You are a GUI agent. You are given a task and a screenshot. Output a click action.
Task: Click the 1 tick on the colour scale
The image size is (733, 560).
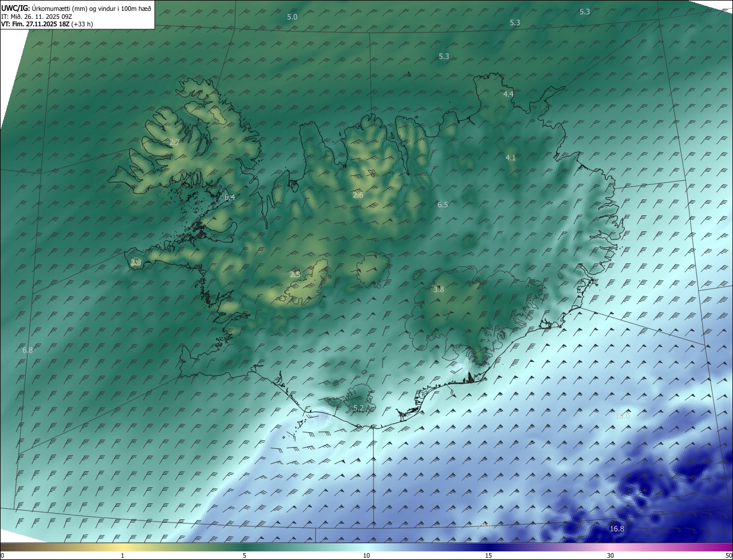(x=123, y=555)
